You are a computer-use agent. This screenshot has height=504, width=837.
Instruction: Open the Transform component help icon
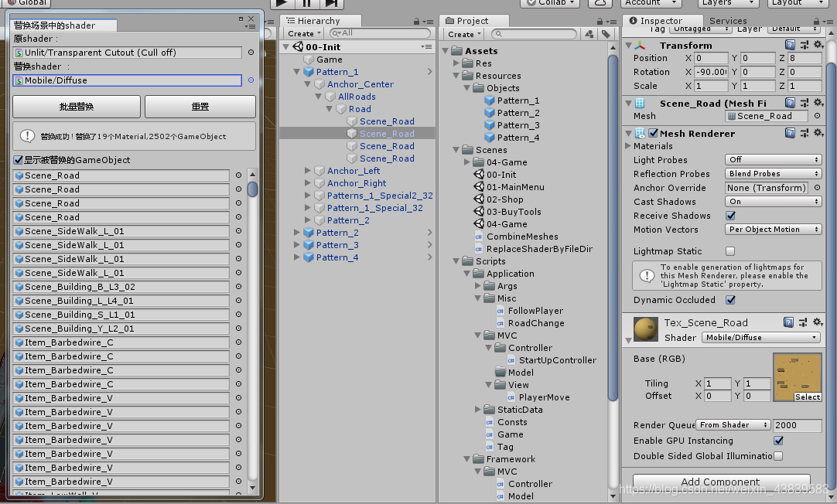(790, 45)
